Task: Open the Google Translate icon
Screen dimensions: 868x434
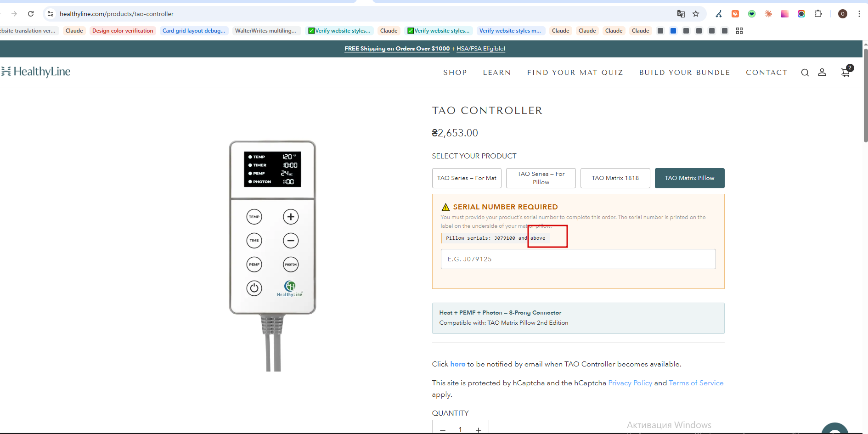Action: pos(681,14)
